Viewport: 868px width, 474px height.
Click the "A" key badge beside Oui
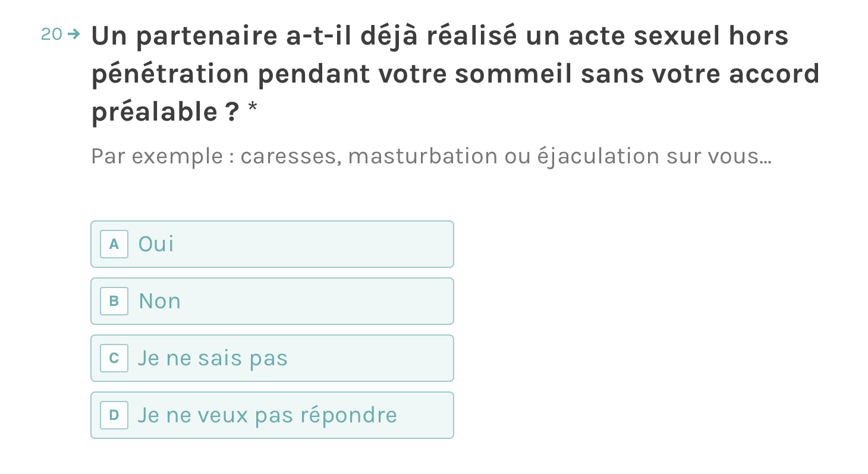click(x=114, y=244)
